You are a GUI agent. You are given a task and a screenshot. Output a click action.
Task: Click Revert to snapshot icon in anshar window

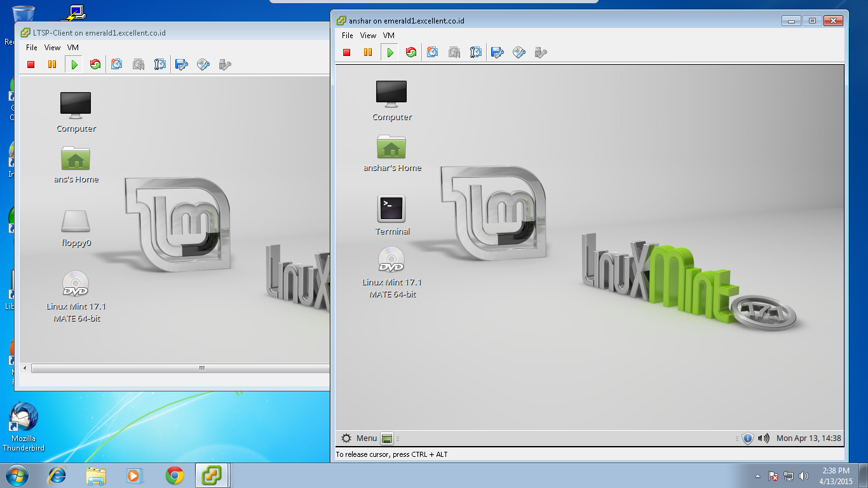[x=454, y=52]
